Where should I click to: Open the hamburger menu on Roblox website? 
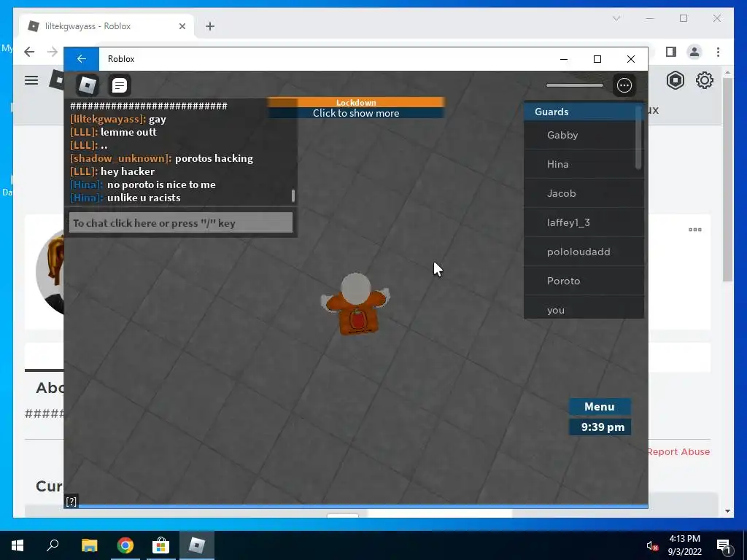point(31,80)
